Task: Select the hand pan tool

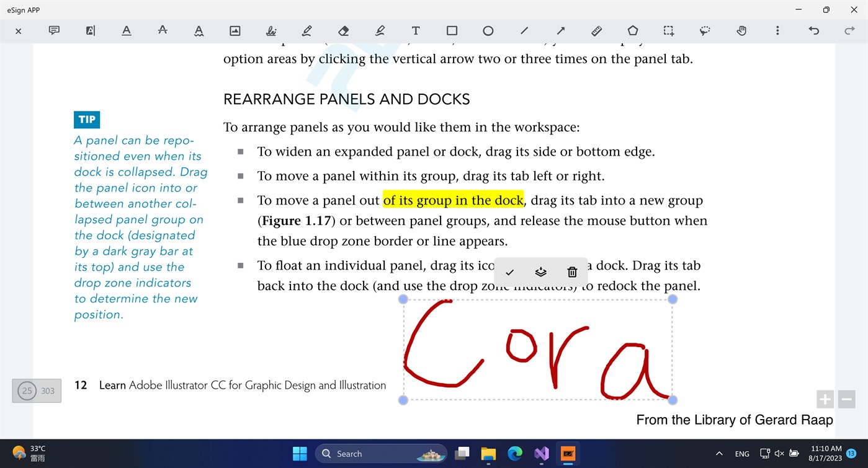Action: point(741,30)
